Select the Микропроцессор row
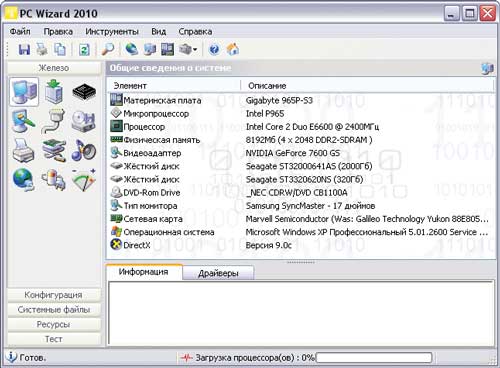The image size is (500, 368). click(x=300, y=113)
